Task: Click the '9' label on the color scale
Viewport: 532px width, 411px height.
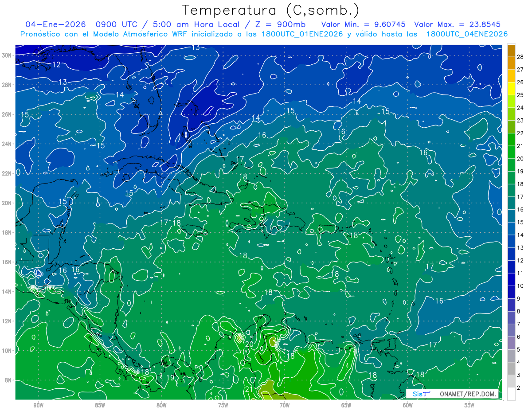Action: pos(519,299)
